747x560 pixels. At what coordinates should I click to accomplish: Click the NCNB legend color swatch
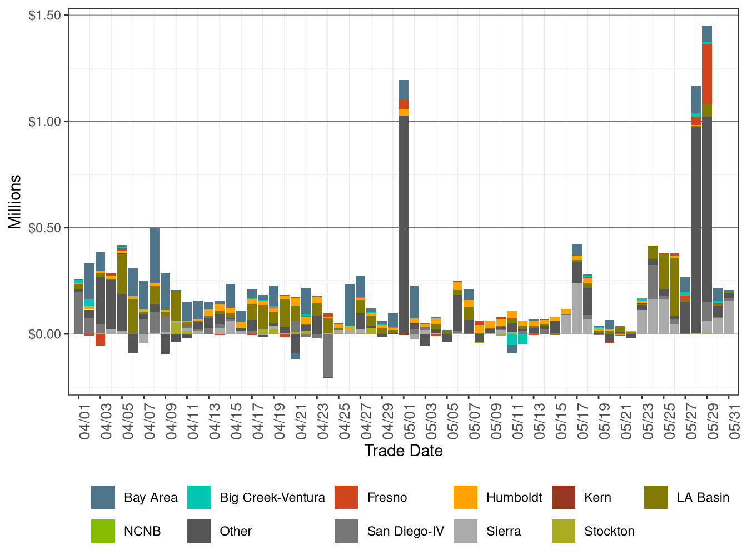103,531
